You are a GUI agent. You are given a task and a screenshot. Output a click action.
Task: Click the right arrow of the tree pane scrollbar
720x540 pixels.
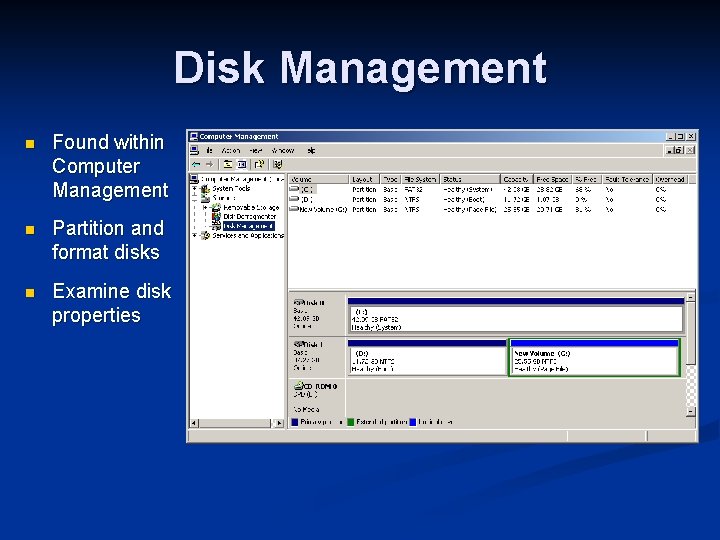coord(279,423)
